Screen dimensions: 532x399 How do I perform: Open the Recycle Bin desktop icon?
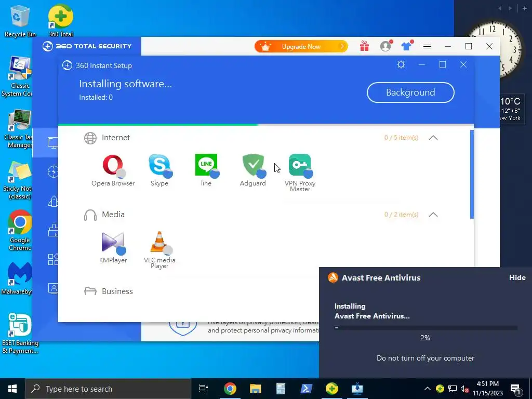click(19, 21)
